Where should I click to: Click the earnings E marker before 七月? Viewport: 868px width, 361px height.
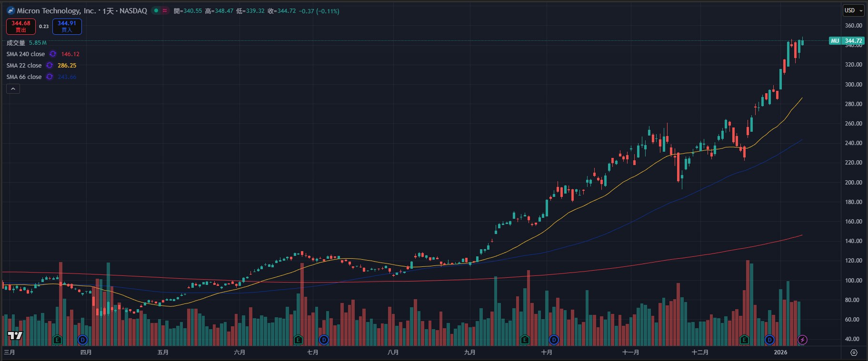click(x=299, y=340)
